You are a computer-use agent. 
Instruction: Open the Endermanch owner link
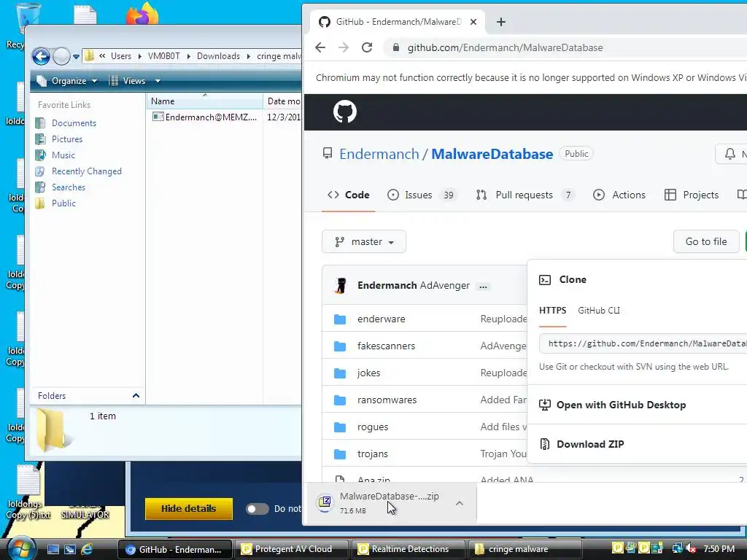coord(379,155)
